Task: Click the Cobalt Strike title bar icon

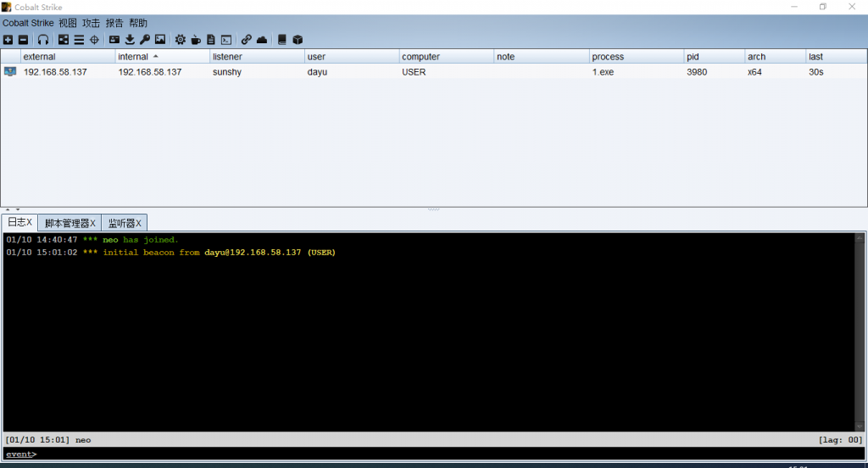Action: [6, 7]
